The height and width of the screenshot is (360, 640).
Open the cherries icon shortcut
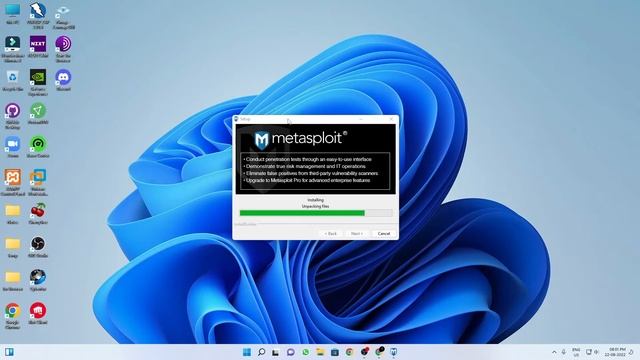38,214
